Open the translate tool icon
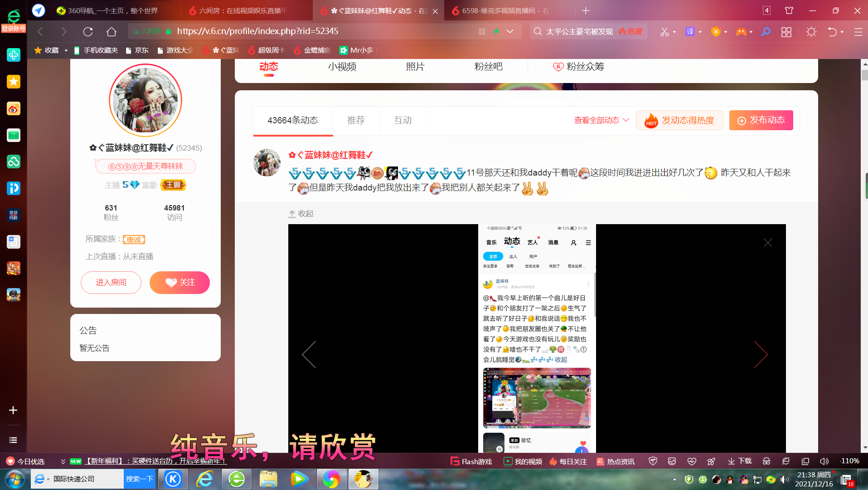The width and height of the screenshot is (868, 490). click(x=690, y=31)
